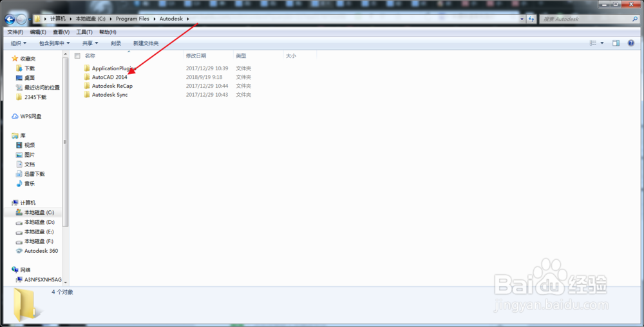
Task: Open view options dropdown arrow
Action: (602, 43)
